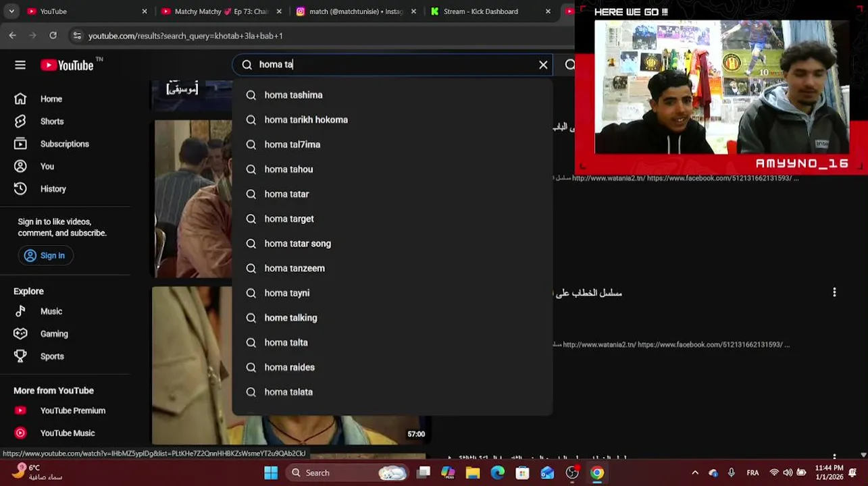Select suggestion 'home talking'
The image size is (868, 486).
[x=392, y=318]
